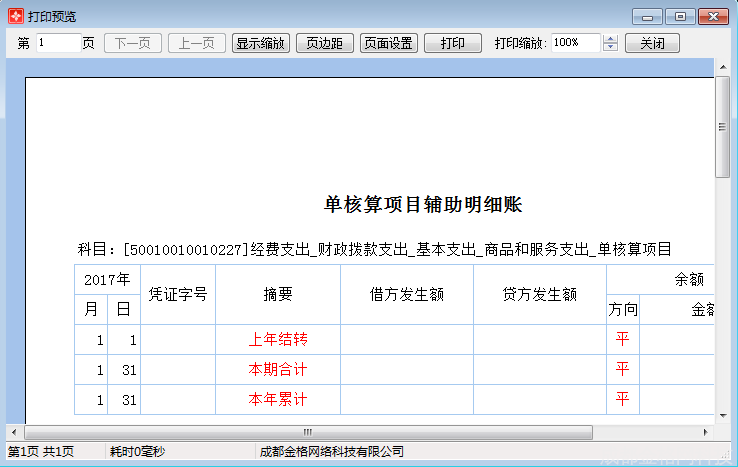Viewport: 738px width, 467px height.
Task: Click the horizontal scrollbar thumb
Action: [310, 432]
